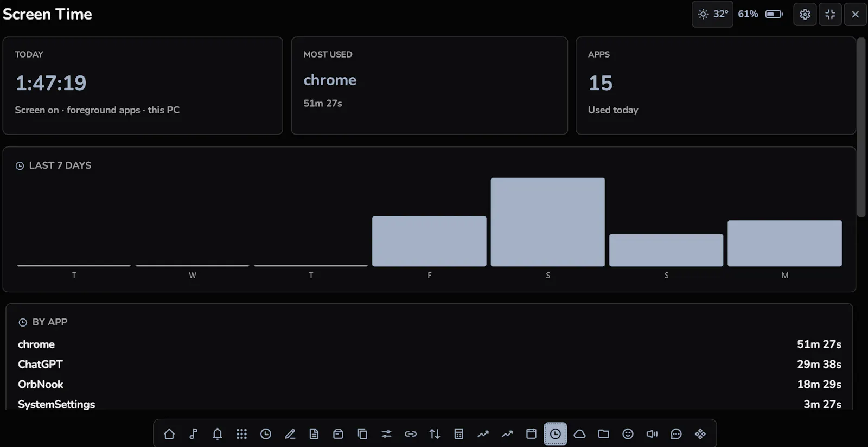Open the calendar dock icon
This screenshot has width=868, height=447.
531,434
